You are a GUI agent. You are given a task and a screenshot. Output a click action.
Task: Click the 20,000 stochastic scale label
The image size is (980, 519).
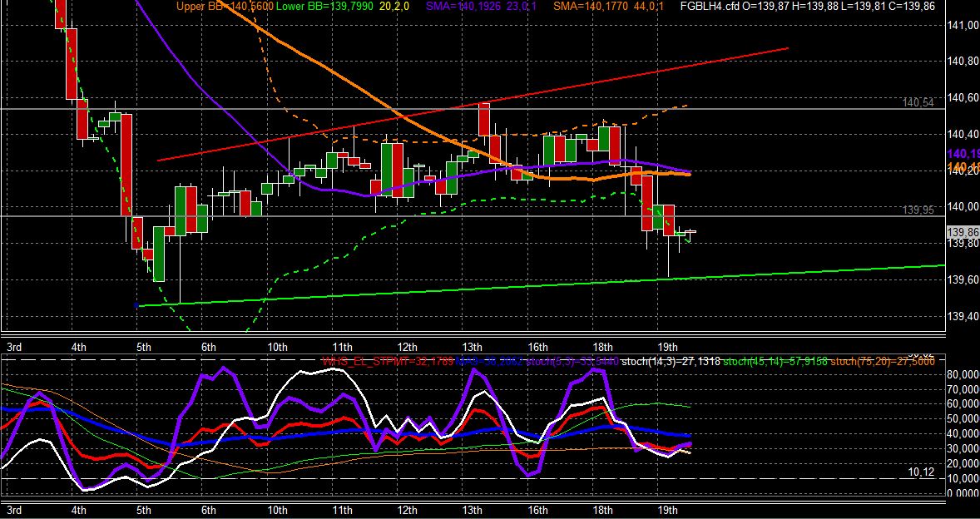coord(963,463)
